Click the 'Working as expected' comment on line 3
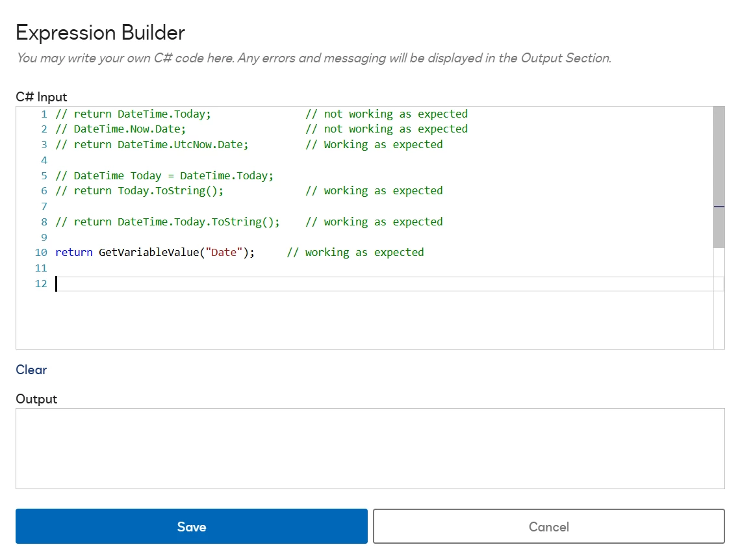The height and width of the screenshot is (560, 740). pyautogui.click(x=374, y=144)
